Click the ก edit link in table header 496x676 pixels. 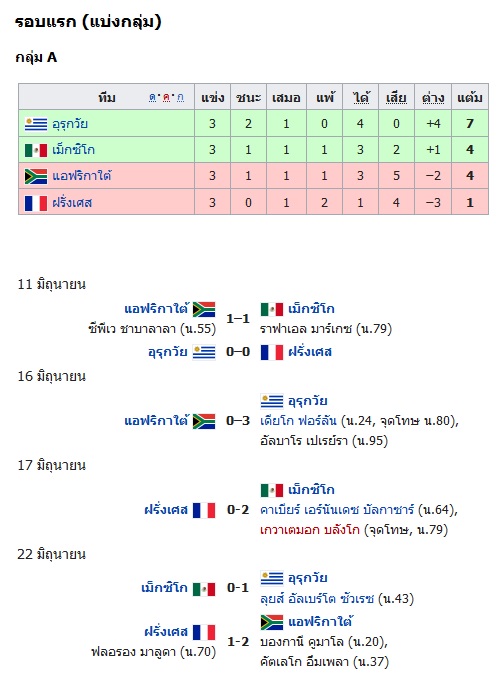tap(180, 97)
